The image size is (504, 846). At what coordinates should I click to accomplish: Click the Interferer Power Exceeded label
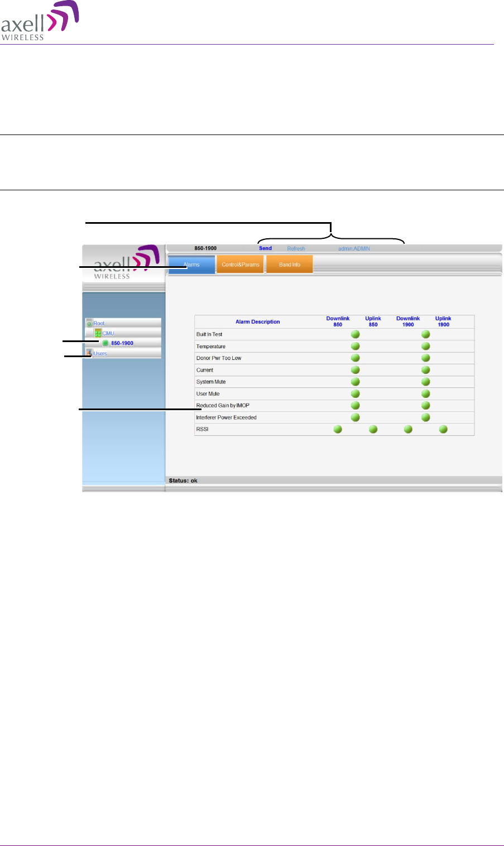coord(226,417)
